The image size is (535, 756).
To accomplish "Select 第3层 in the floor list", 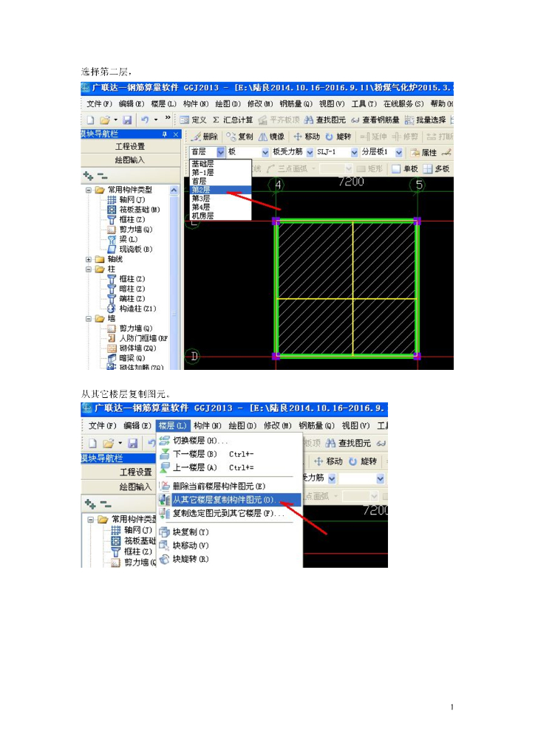I will click(x=220, y=198).
